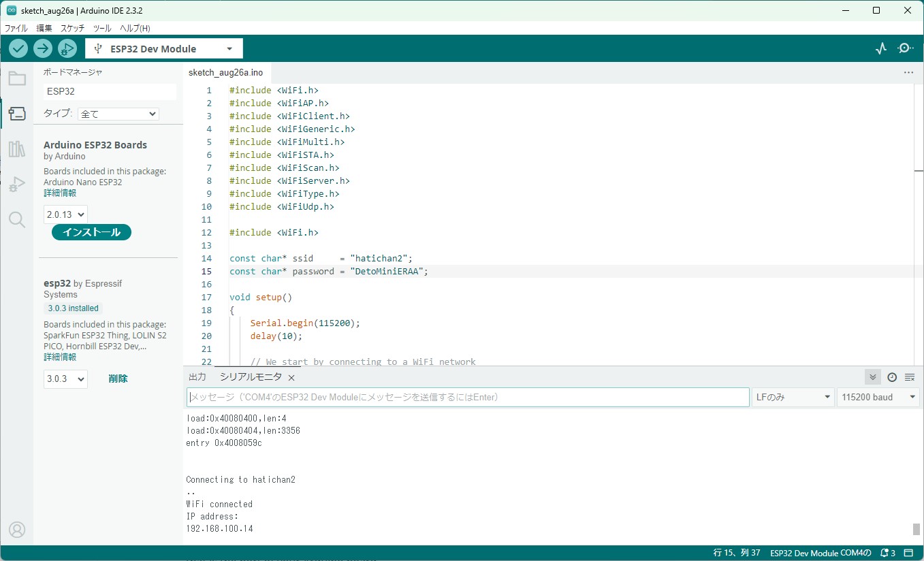The image size is (924, 561).
Task: Click the password "DetoMiniERAA" code line
Action: [329, 271]
